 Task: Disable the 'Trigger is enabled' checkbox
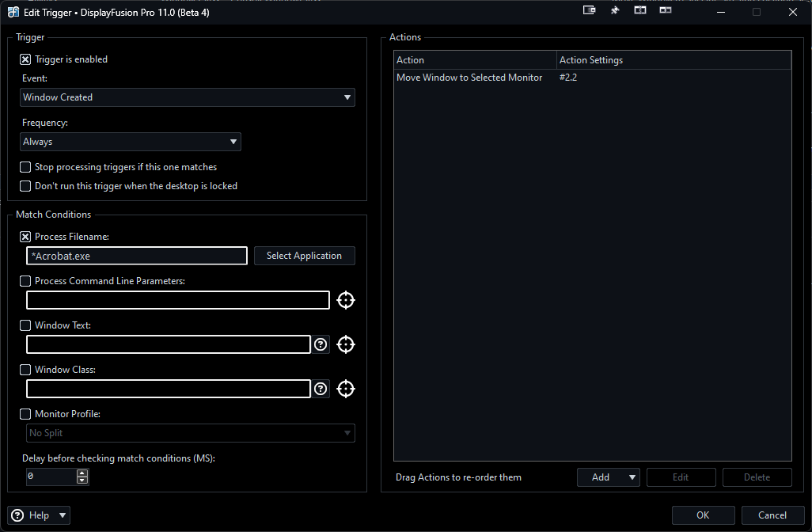pyautogui.click(x=25, y=59)
